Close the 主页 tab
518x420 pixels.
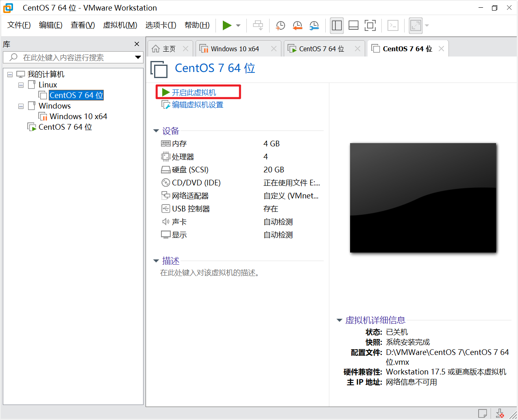[x=185, y=49]
